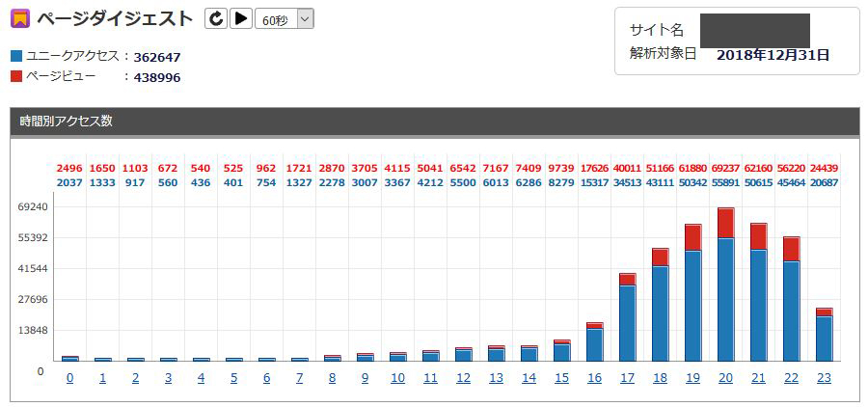Open hour 13 link on the chart axis
Screen dimensions: 868x407
point(496,378)
